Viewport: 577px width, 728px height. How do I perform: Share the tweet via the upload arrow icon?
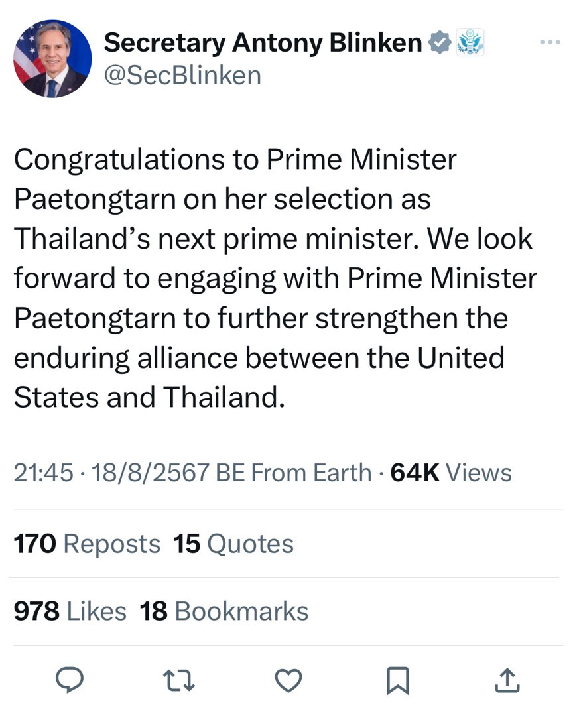pyautogui.click(x=507, y=680)
